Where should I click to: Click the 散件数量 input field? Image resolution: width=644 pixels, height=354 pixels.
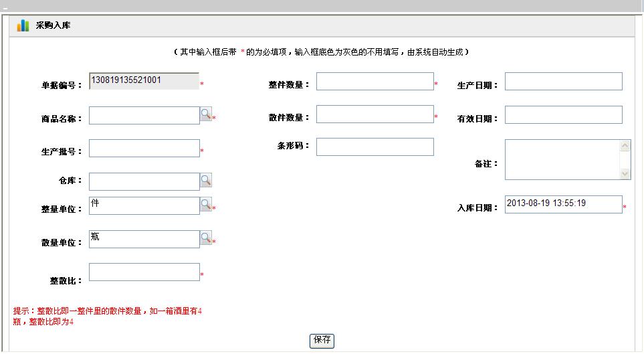(x=374, y=114)
